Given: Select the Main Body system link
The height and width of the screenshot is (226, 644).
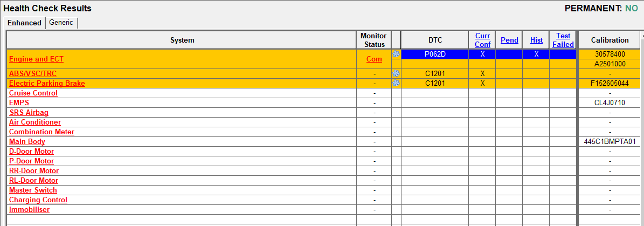Looking at the screenshot, I should tap(27, 141).
